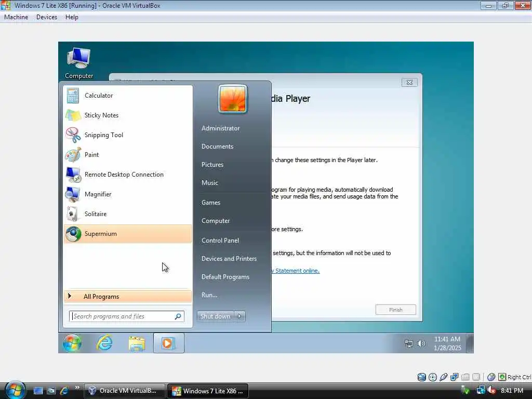Open Devices and Printers
This screenshot has width=532, height=399.
pyautogui.click(x=229, y=259)
